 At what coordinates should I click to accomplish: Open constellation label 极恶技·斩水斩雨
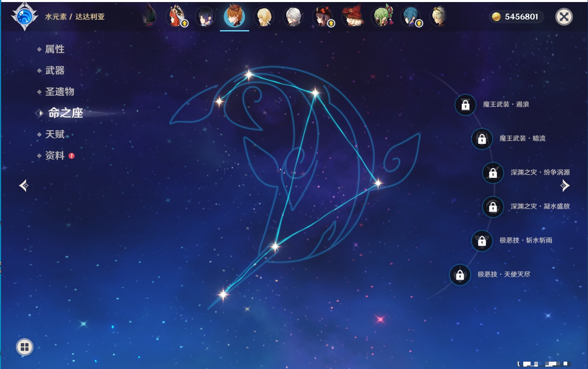[x=526, y=240]
